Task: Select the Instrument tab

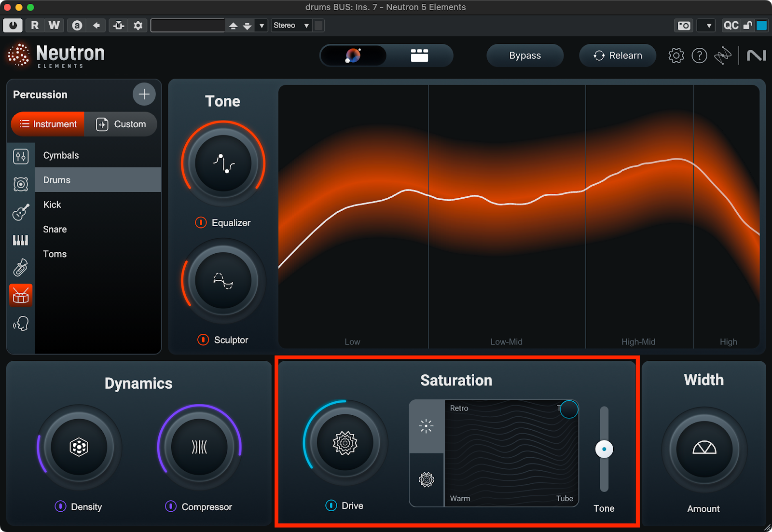Action: 48,124
